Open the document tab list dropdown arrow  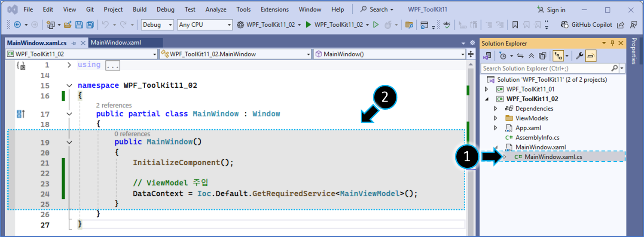463,43
